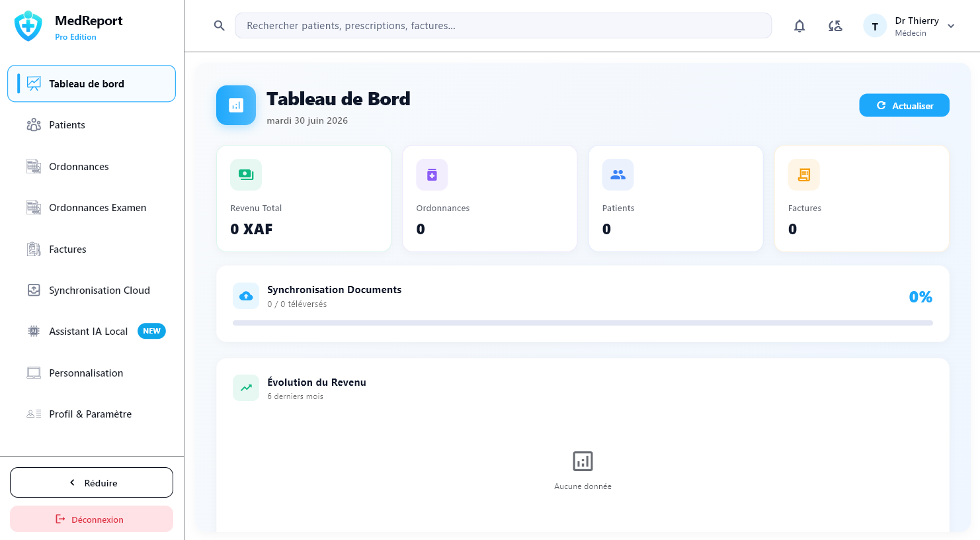Image resolution: width=980 pixels, height=540 pixels.
Task: Click the Patients sidebar icon
Action: point(34,125)
